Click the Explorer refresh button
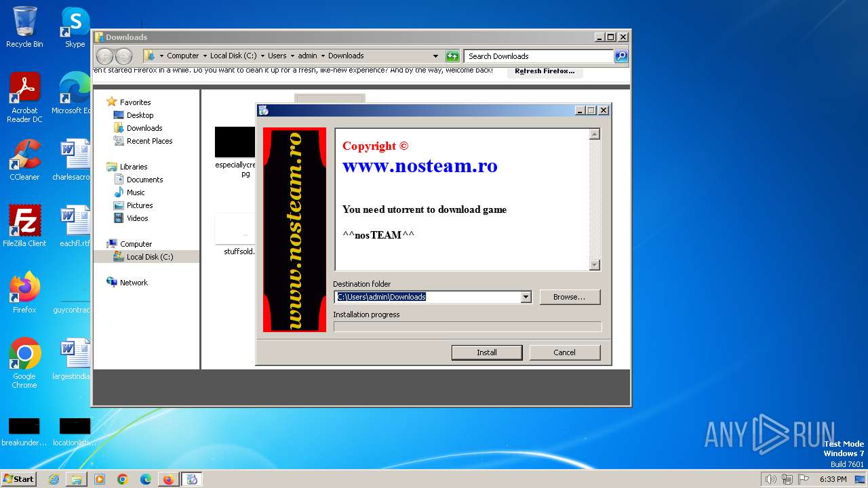Image resolution: width=868 pixels, height=488 pixels. tap(452, 56)
